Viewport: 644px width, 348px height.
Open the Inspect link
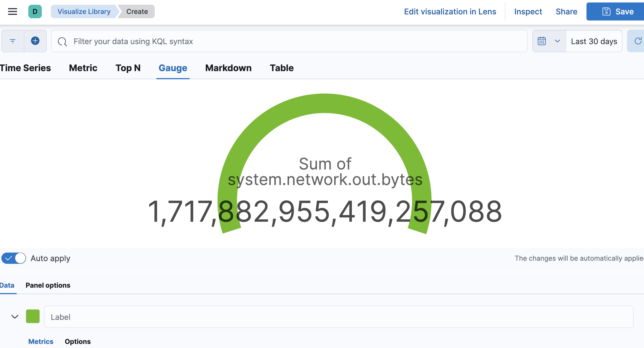click(528, 11)
